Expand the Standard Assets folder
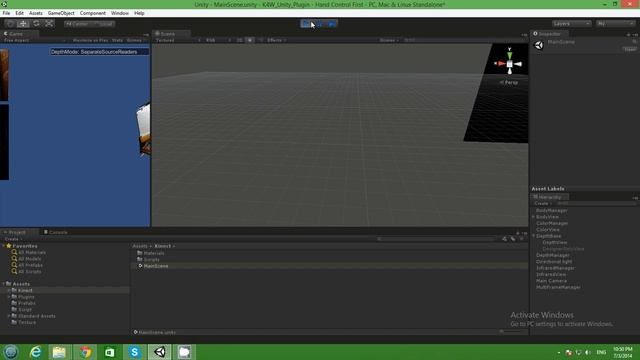The height and width of the screenshot is (360, 640). click(9, 316)
